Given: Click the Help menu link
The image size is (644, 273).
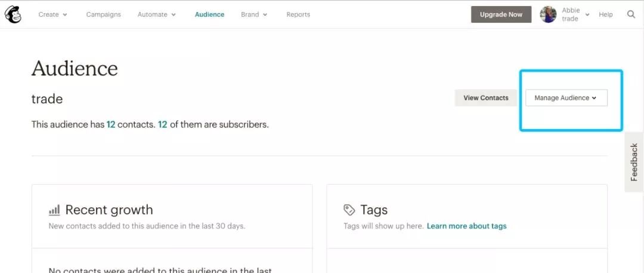Looking at the screenshot, I should pyautogui.click(x=606, y=14).
